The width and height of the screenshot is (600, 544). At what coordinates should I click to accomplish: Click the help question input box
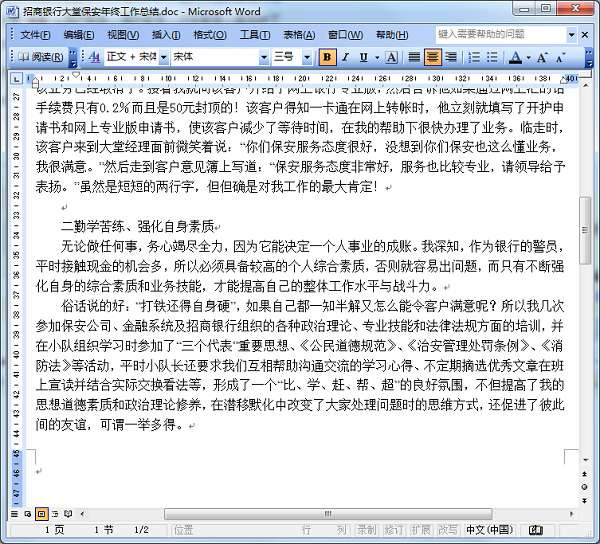pos(501,34)
